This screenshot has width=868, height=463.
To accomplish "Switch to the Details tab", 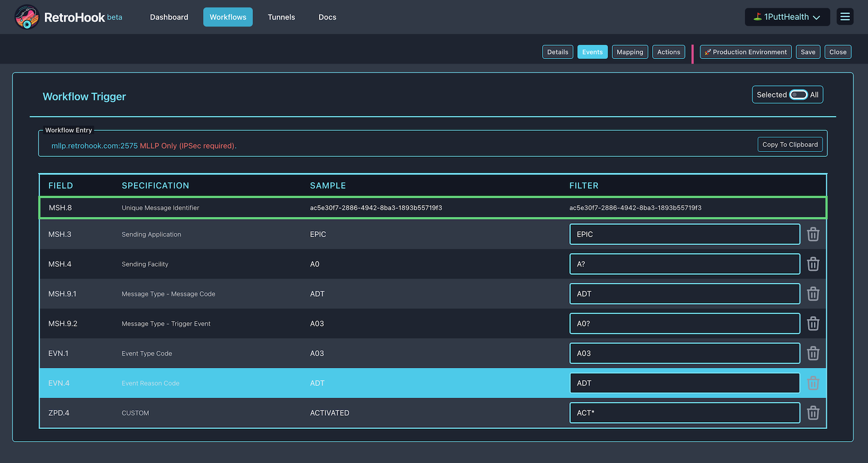I will coord(558,52).
